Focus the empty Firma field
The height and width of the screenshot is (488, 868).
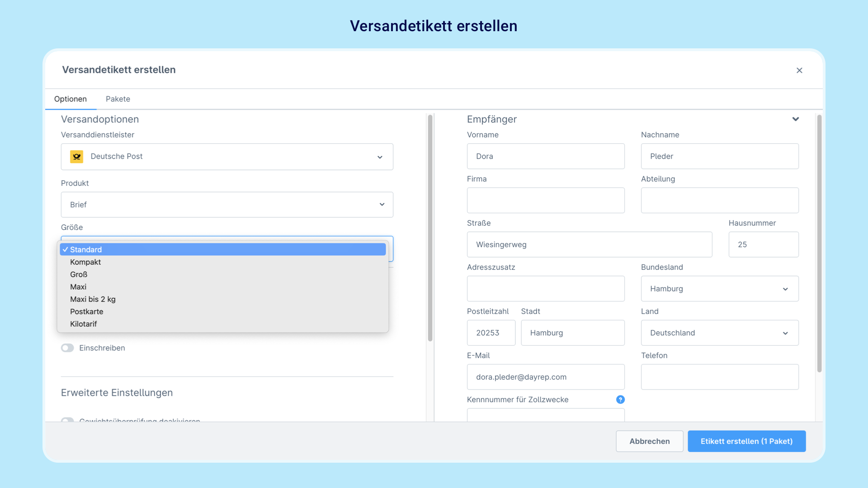pos(546,200)
